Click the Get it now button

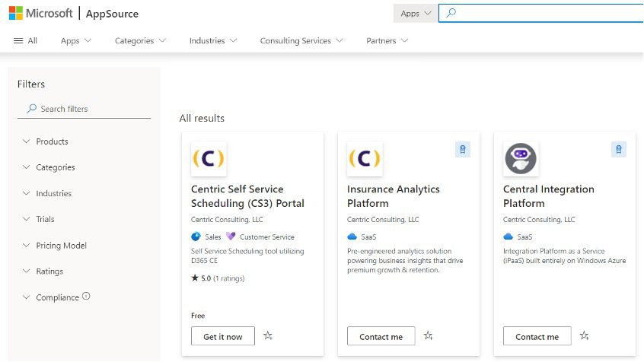pos(222,336)
